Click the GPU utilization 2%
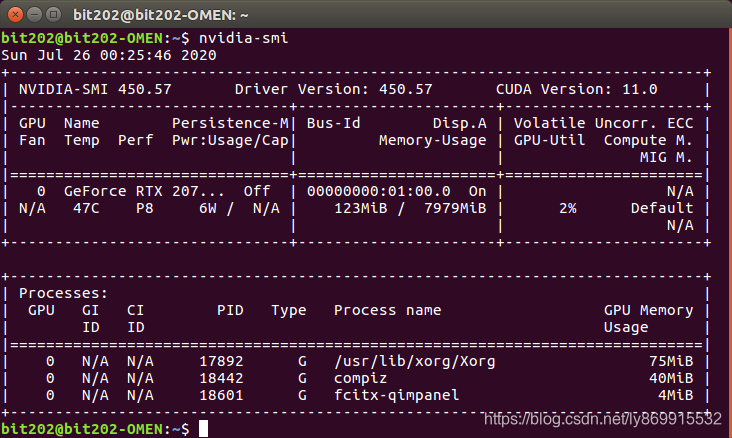 [568, 208]
